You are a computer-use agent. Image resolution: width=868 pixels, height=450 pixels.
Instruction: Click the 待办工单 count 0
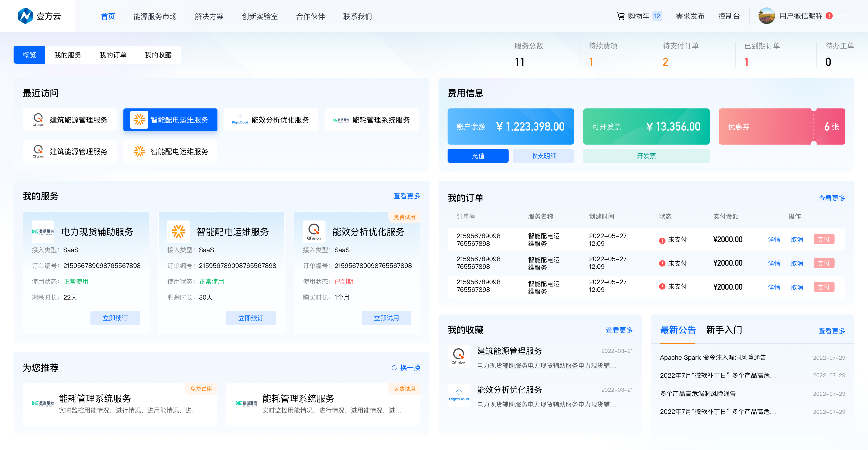tap(828, 62)
